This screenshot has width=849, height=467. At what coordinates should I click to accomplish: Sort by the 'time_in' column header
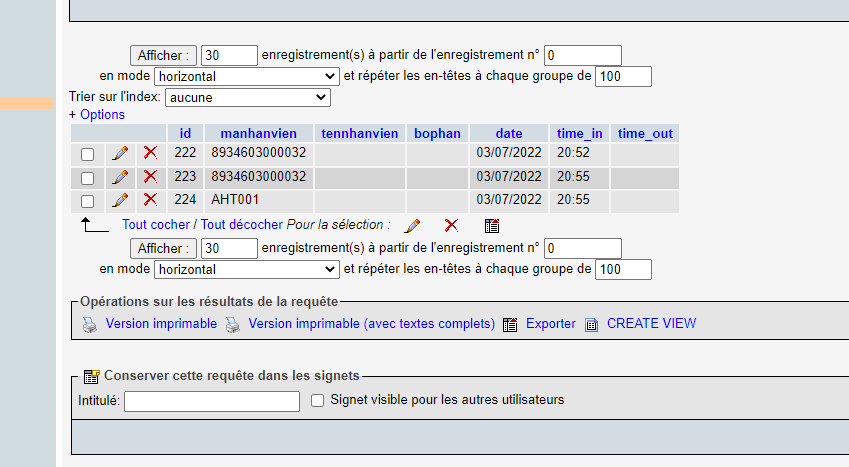[x=580, y=133]
